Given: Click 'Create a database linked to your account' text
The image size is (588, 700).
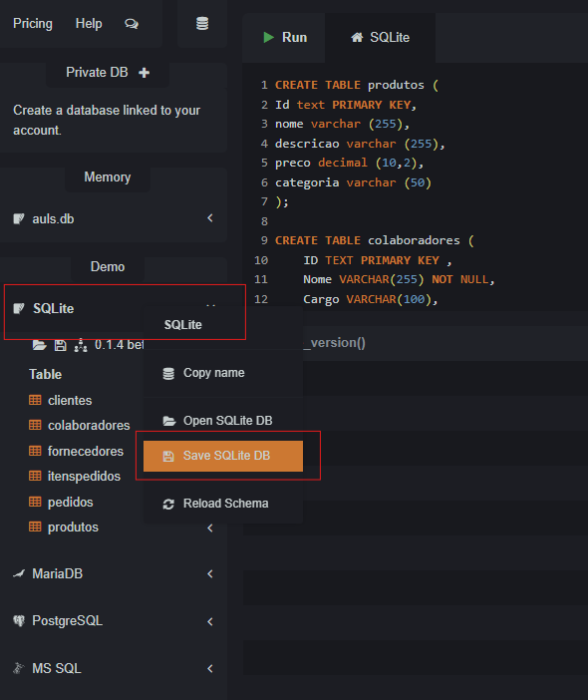Looking at the screenshot, I should coord(107,120).
